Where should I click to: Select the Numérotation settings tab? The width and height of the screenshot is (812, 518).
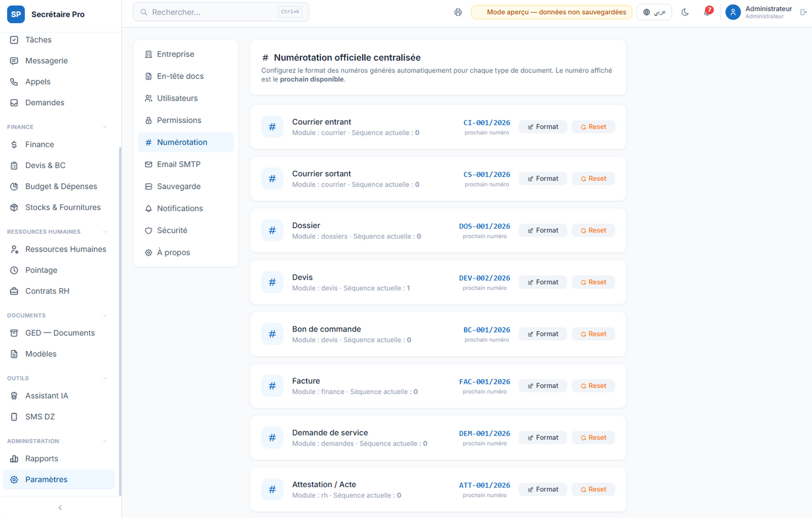pyautogui.click(x=185, y=142)
